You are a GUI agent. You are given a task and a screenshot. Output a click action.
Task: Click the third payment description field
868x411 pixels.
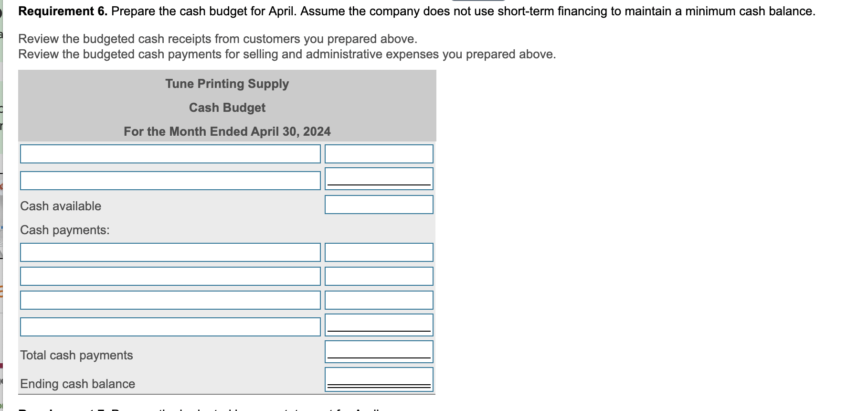point(170,300)
